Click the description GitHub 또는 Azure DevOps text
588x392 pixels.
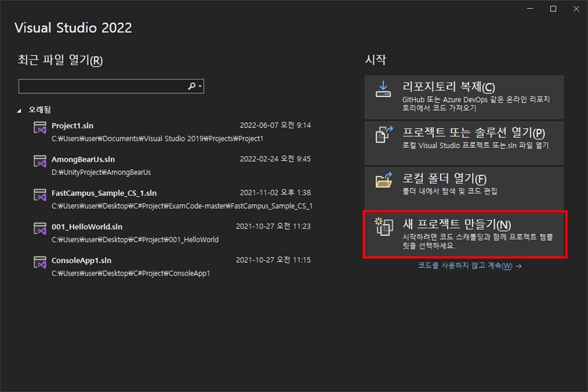pyautogui.click(x=476, y=104)
